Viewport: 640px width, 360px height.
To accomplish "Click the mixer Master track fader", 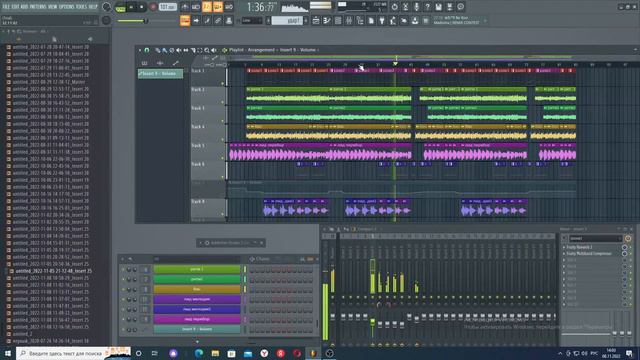I will (333, 316).
